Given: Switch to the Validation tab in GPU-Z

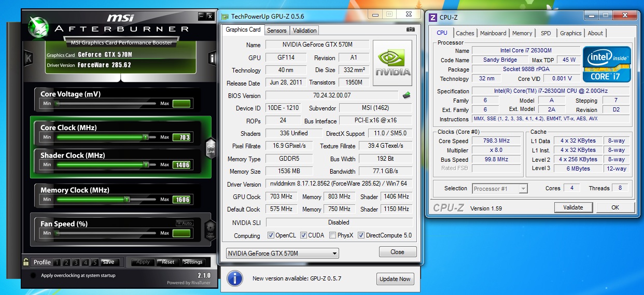Looking at the screenshot, I should click(304, 31).
